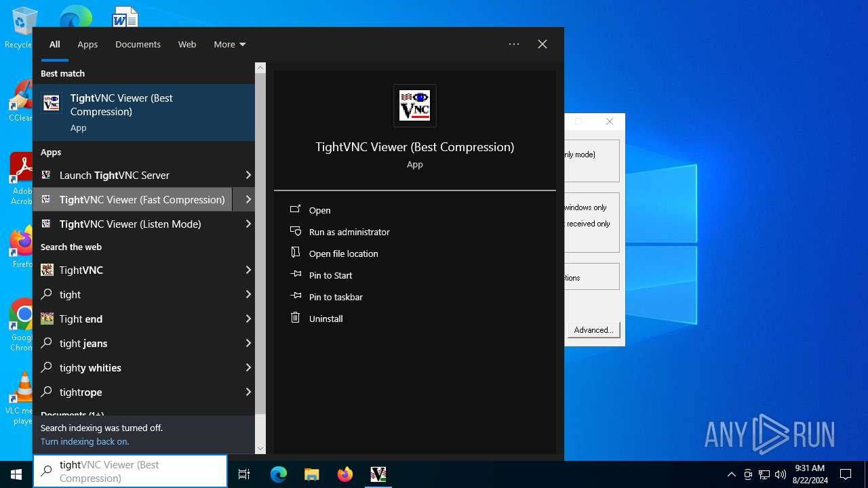
Task: Choose Run as administrator
Action: (349, 232)
